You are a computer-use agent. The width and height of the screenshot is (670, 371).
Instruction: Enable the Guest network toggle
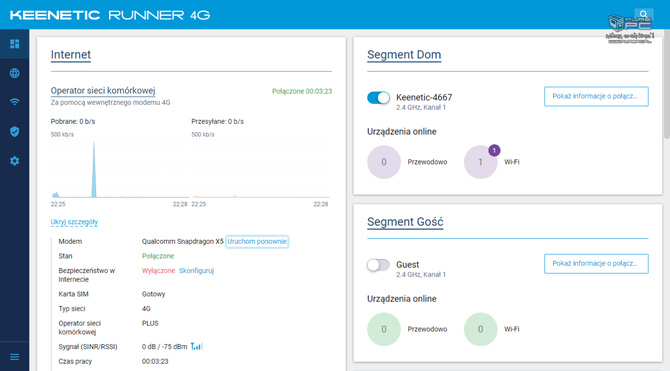pos(378,265)
